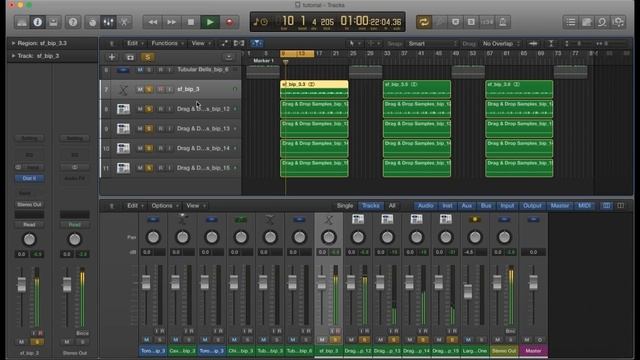640x360 pixels.
Task: Click the Master channel strip volume fader
Action: tap(533, 282)
